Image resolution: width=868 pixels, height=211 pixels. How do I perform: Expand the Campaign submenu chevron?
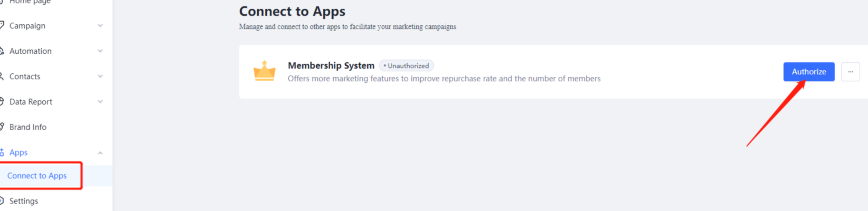[100, 26]
